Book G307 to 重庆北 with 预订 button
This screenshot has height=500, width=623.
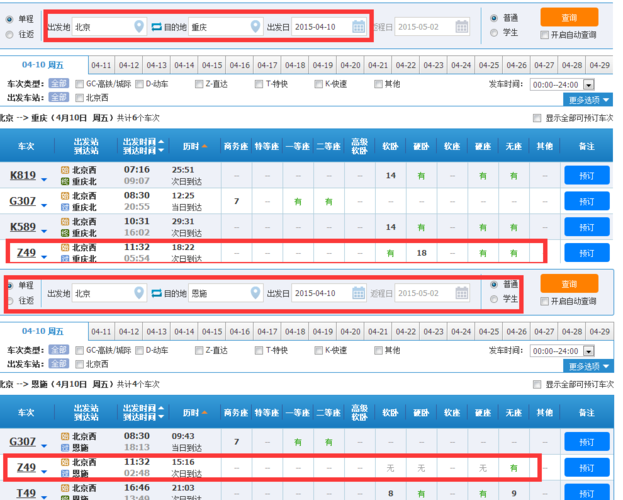point(587,201)
